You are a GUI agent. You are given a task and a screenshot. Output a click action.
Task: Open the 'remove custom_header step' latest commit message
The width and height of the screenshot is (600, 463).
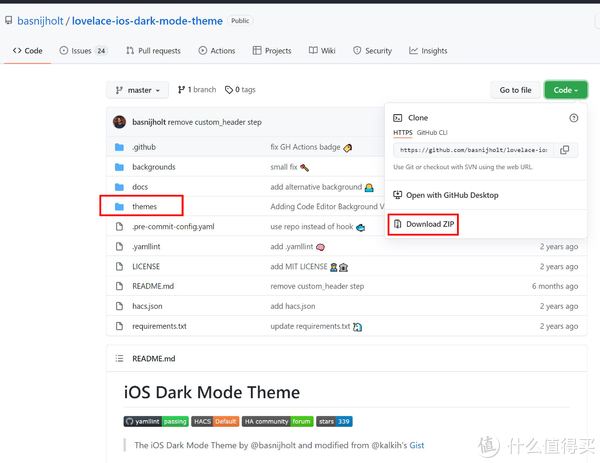pos(215,122)
